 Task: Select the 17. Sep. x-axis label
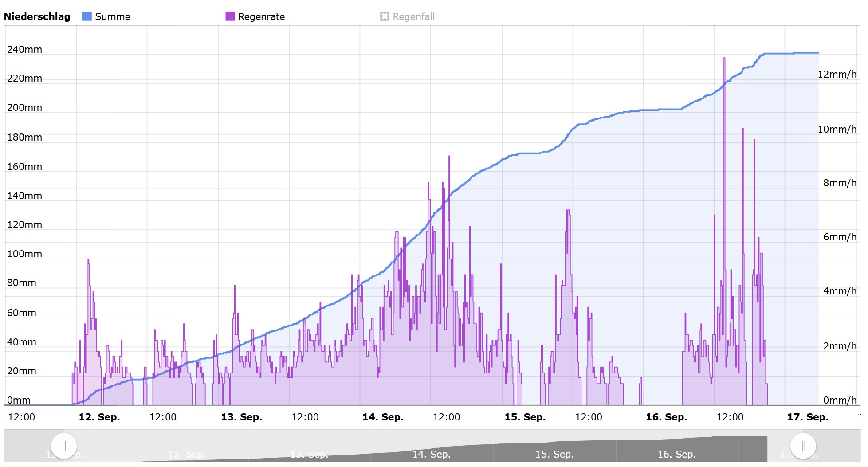pos(808,417)
